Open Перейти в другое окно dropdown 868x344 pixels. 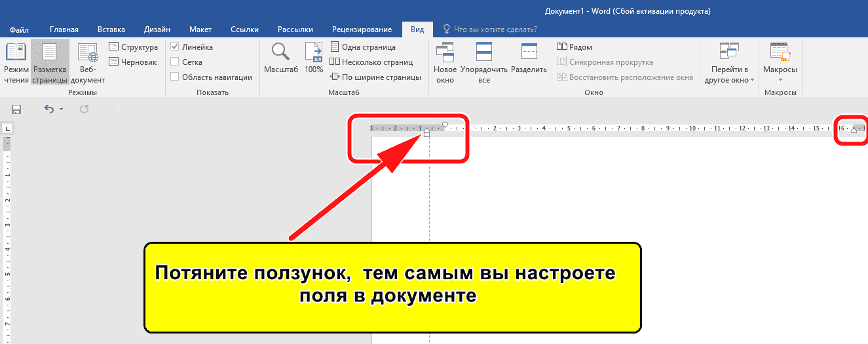(728, 63)
